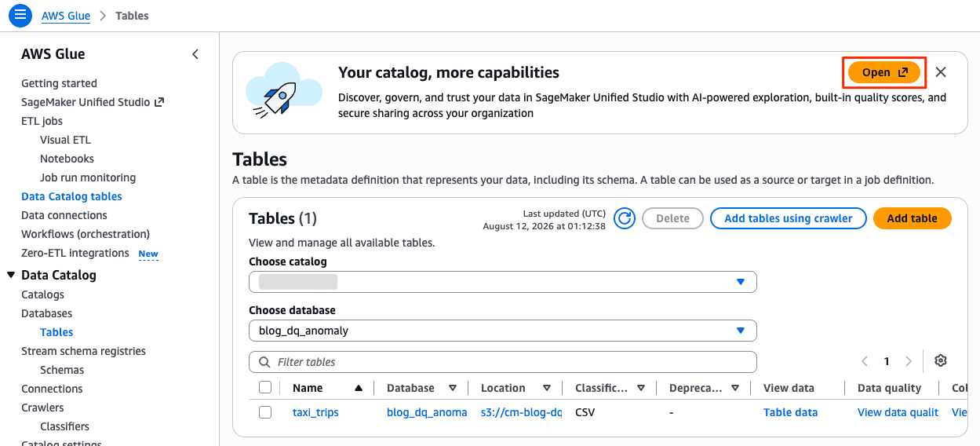This screenshot has width=980, height=446.
Task: Refresh the tables list
Action: tap(625, 218)
